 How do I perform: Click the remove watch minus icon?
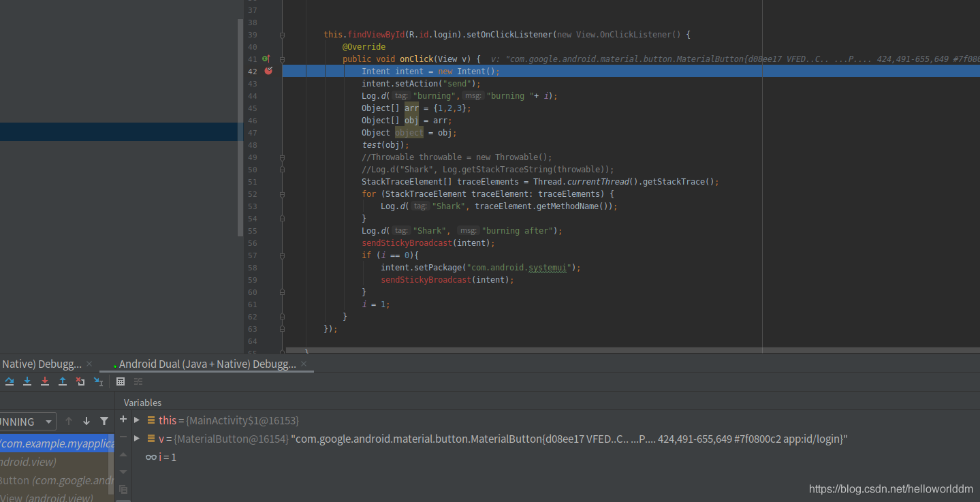coord(123,437)
